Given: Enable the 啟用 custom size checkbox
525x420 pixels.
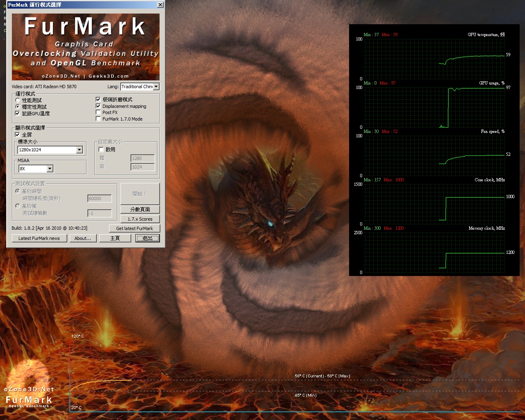Looking at the screenshot, I should click(x=101, y=149).
